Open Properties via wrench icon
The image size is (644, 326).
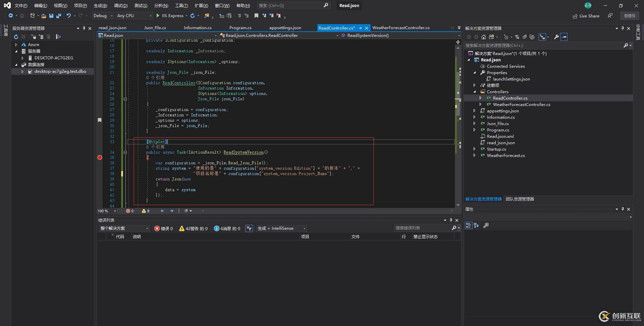[556, 37]
